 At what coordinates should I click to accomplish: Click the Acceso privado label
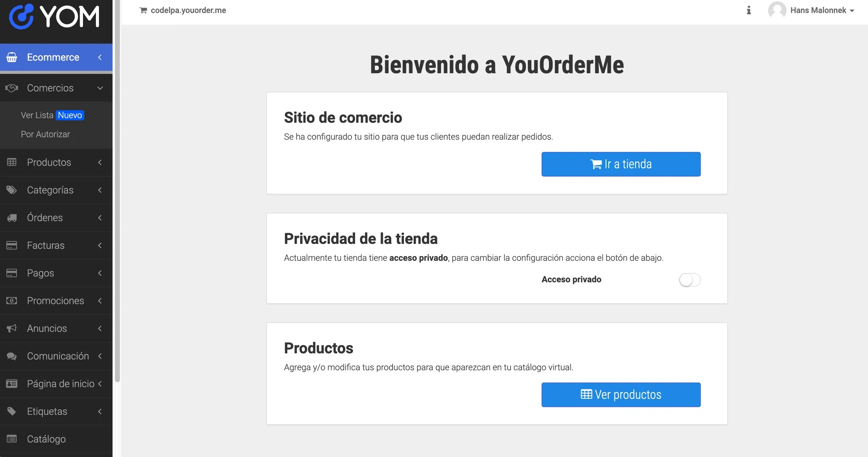tap(571, 279)
